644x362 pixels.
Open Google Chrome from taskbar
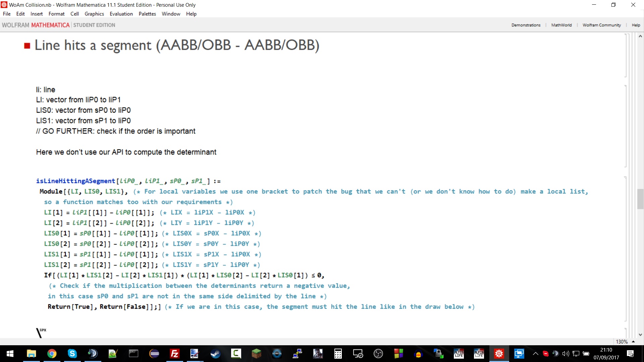click(x=52, y=354)
